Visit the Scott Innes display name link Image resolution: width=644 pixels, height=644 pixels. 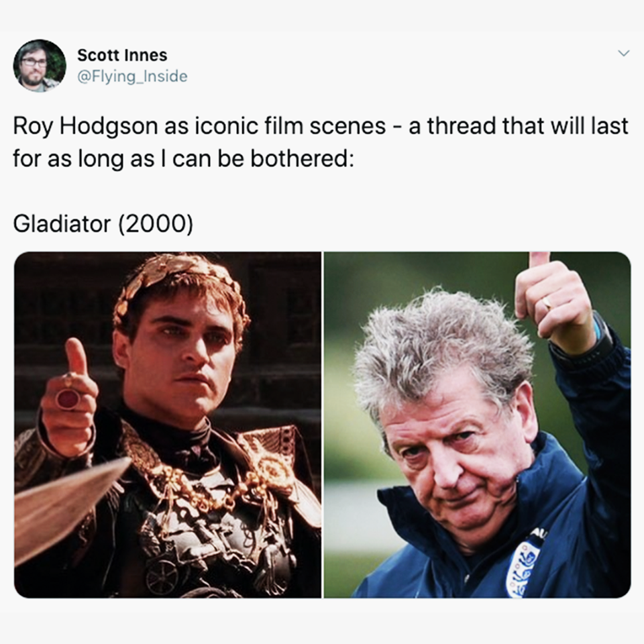122,55
